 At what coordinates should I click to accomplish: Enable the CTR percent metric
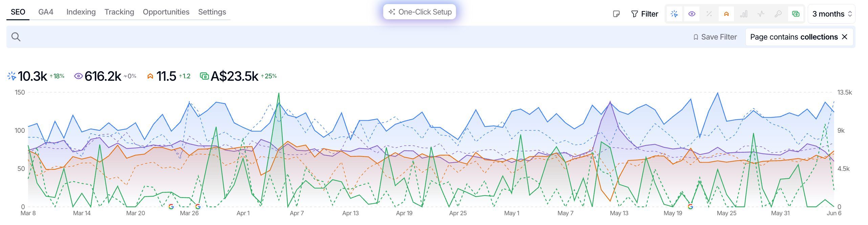click(709, 14)
